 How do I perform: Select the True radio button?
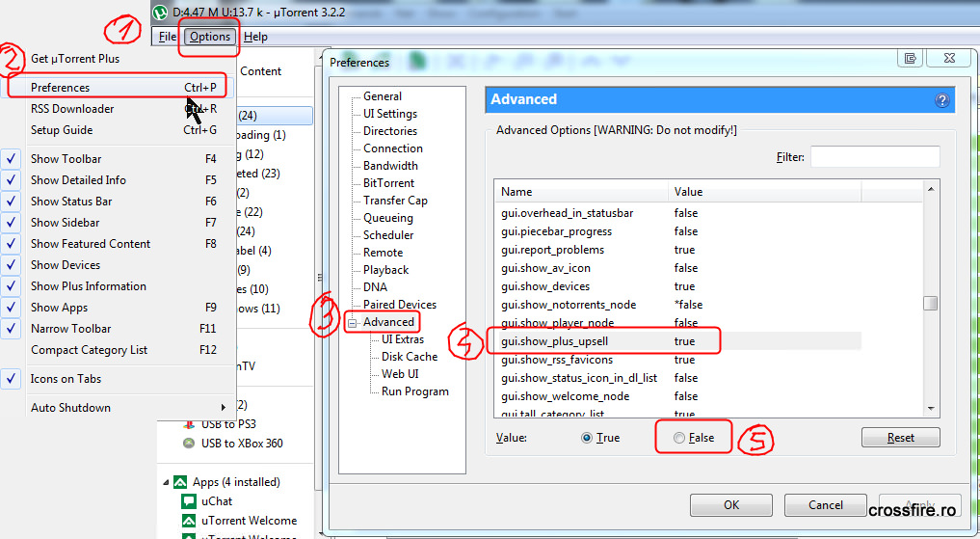(x=586, y=439)
